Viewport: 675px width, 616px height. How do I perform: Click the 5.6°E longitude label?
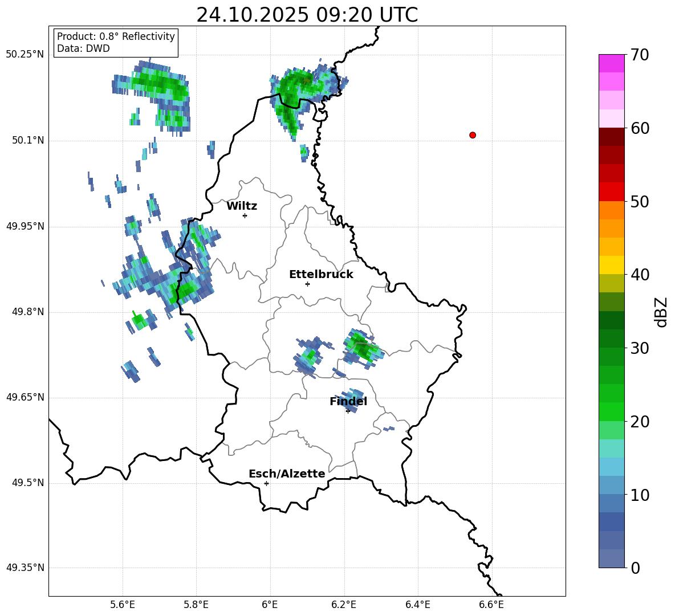pyautogui.click(x=123, y=605)
